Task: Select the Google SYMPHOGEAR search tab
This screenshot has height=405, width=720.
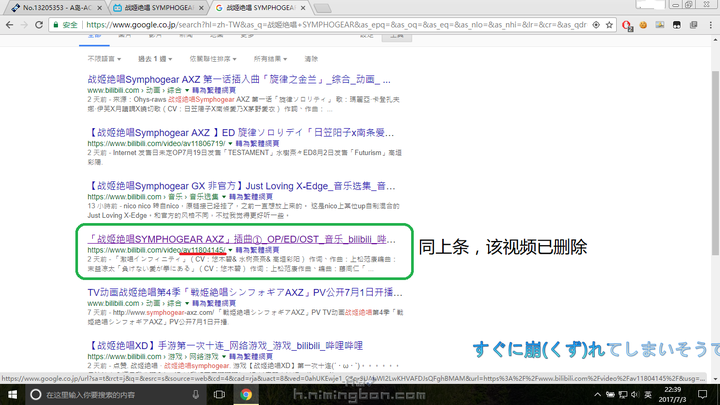Action: [260, 7]
